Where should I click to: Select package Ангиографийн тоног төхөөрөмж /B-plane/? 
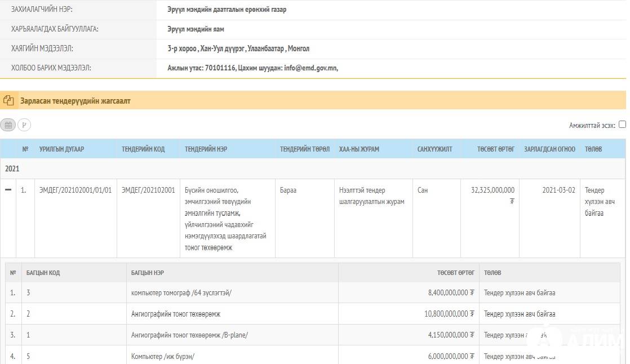pos(189,335)
